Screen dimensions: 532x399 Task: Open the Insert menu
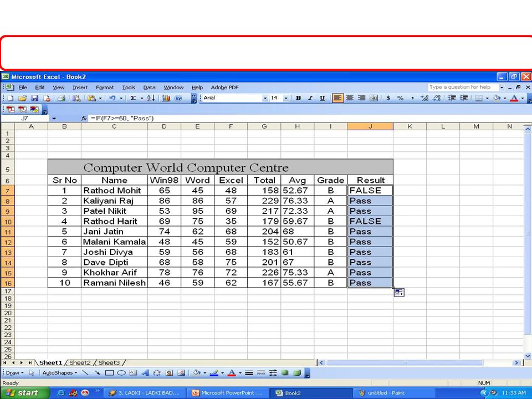80,88
